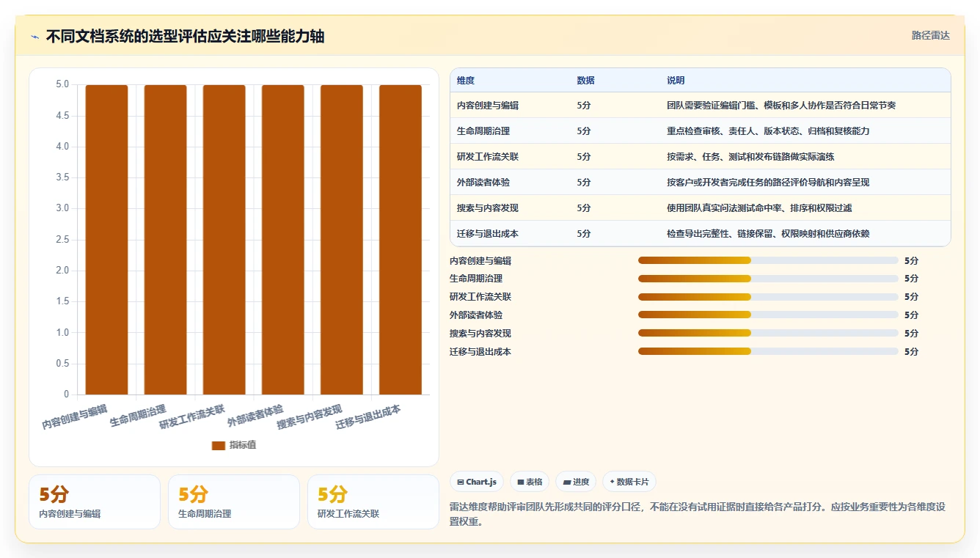The width and height of the screenshot is (980, 558).
Task: Click the 研发工作流关联 5分 data card
Action: tap(373, 502)
